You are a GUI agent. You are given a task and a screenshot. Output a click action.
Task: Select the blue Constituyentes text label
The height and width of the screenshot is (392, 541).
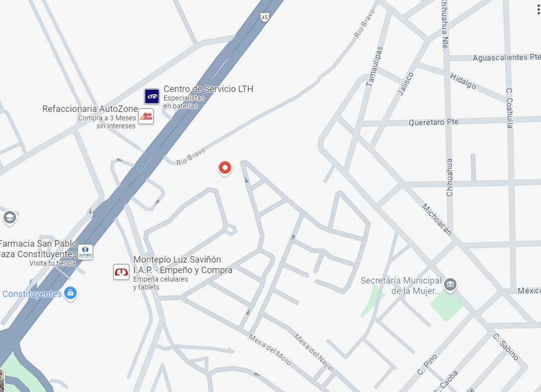32,294
